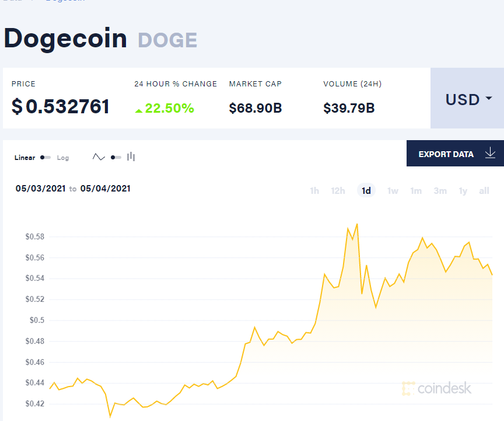Select the Log scale label
This screenshot has width=504, height=421.
click(x=63, y=158)
